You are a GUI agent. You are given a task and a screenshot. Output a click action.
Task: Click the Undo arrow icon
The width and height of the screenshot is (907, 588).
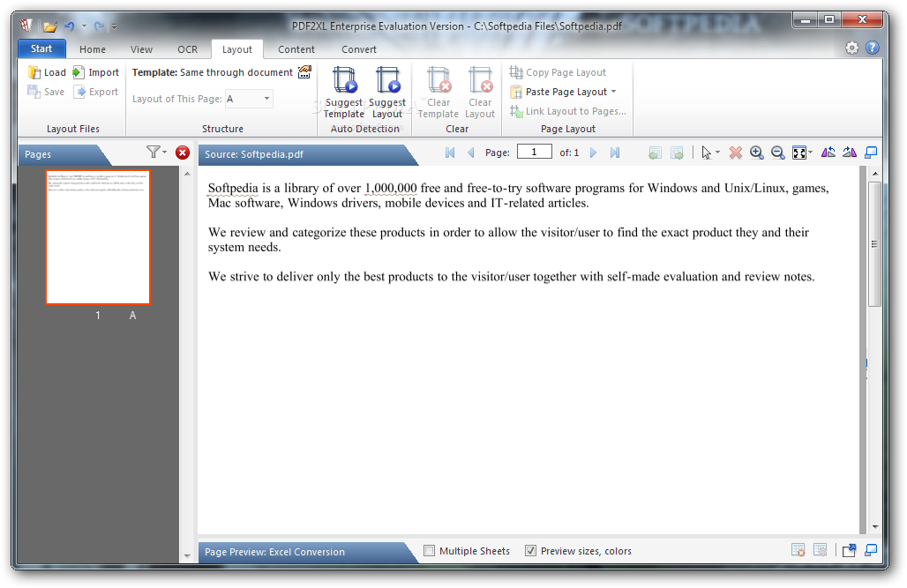[70, 26]
